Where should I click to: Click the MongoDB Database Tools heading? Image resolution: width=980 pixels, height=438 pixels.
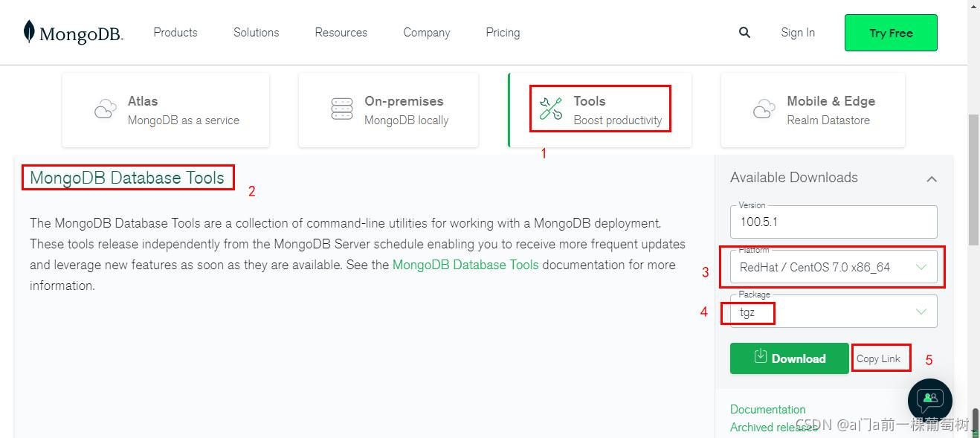(x=127, y=178)
